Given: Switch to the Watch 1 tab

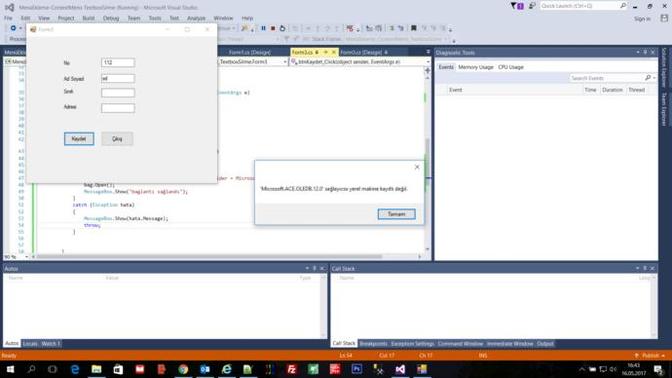Looking at the screenshot, I should tap(51, 344).
